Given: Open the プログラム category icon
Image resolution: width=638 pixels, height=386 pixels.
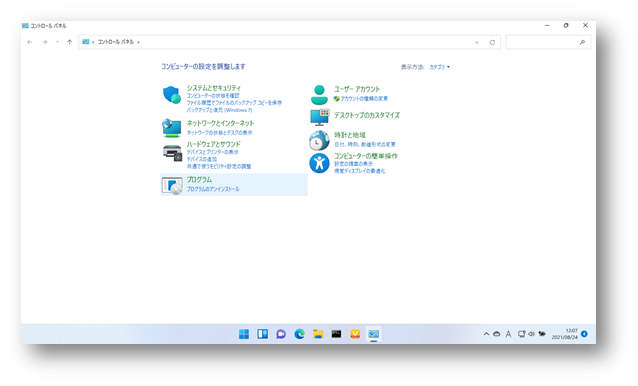Looking at the screenshot, I should [172, 185].
